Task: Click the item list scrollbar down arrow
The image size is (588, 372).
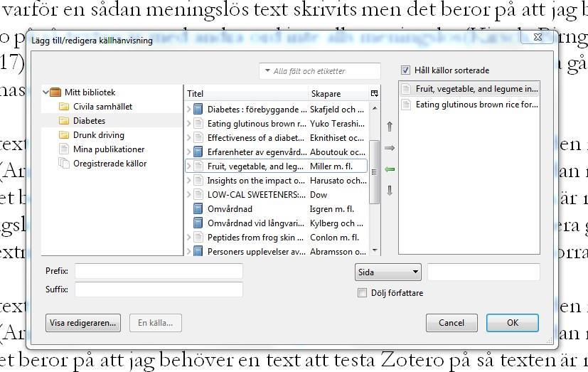Action: pyautogui.click(x=374, y=250)
